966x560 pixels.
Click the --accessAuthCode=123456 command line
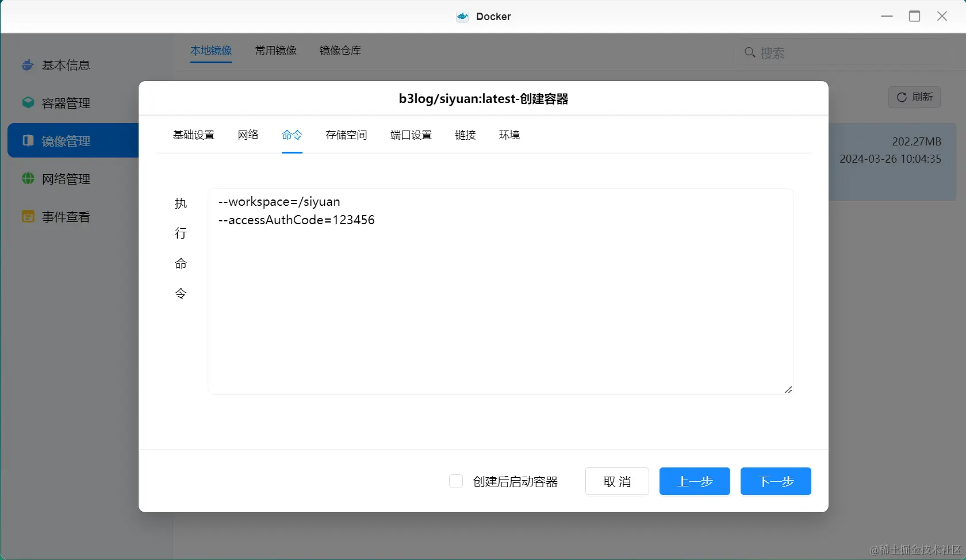(296, 220)
